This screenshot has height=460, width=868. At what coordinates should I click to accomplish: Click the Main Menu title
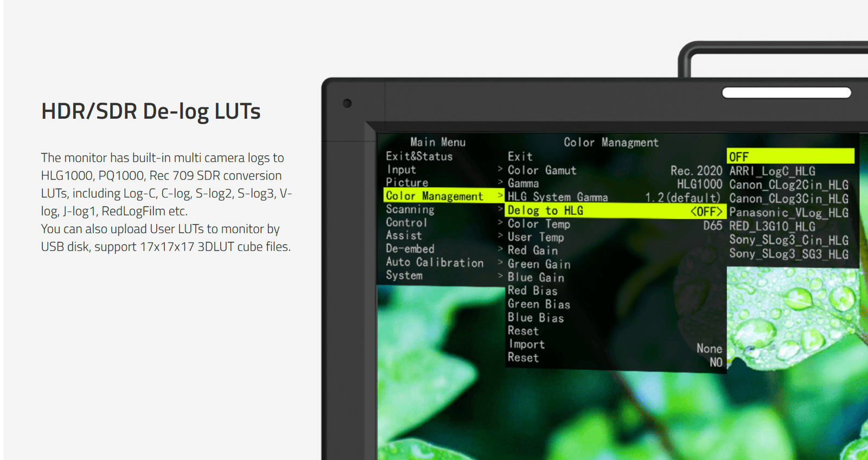click(438, 142)
